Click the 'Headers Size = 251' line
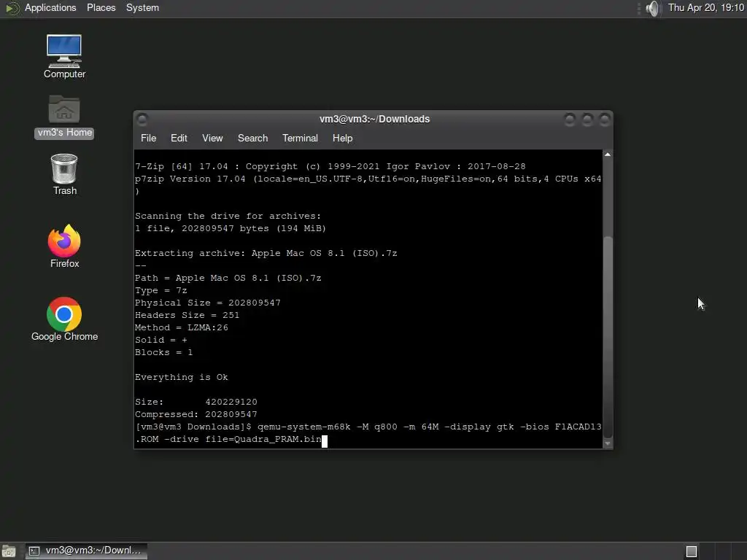The image size is (747, 560). click(x=187, y=315)
